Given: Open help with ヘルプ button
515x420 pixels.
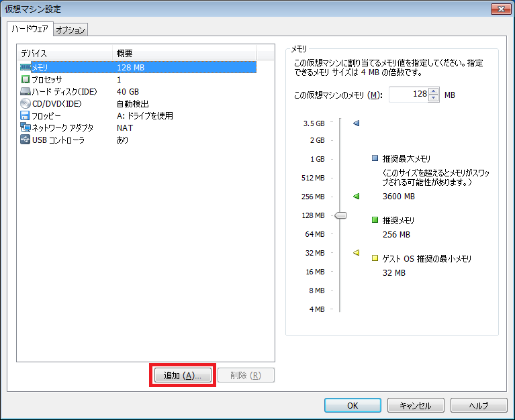Looking at the screenshot, I should (479, 405).
